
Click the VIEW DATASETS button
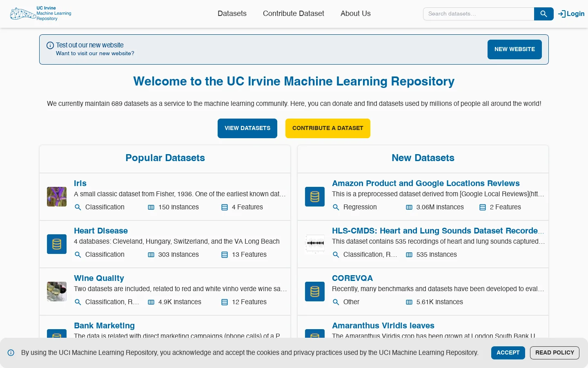[247, 128]
